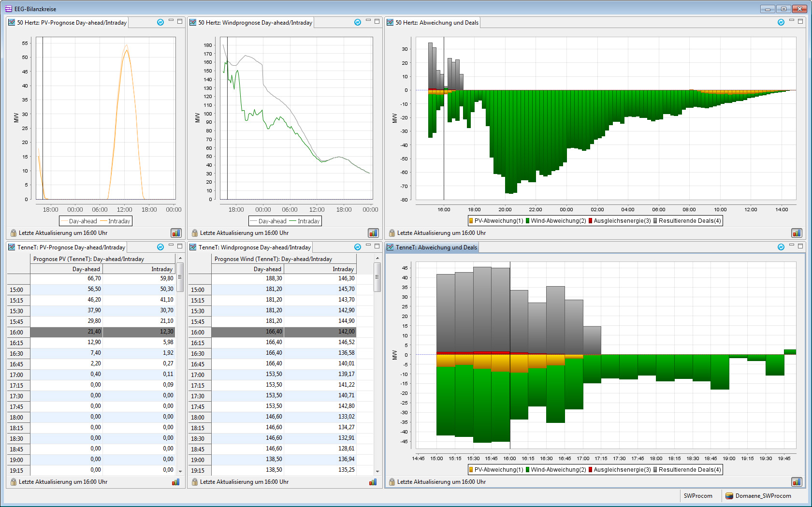Refresh the 50 Hertz PV-Prognose panel

(x=160, y=22)
